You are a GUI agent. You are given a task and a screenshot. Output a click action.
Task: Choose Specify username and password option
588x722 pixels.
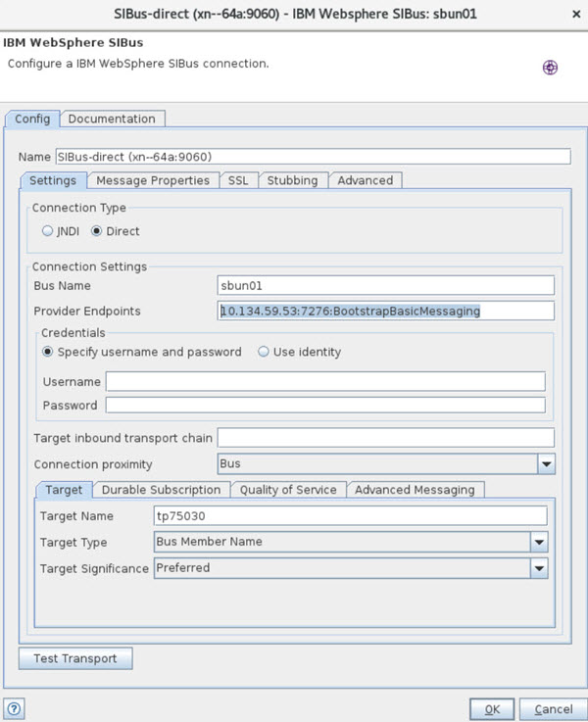[47, 352]
